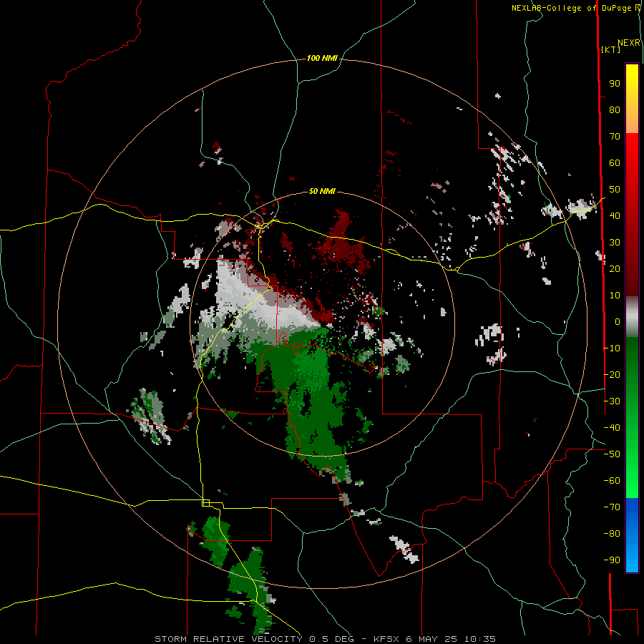This screenshot has width=644, height=644.
Task: Click the 70 value on the velocity scale
Action: [615, 137]
